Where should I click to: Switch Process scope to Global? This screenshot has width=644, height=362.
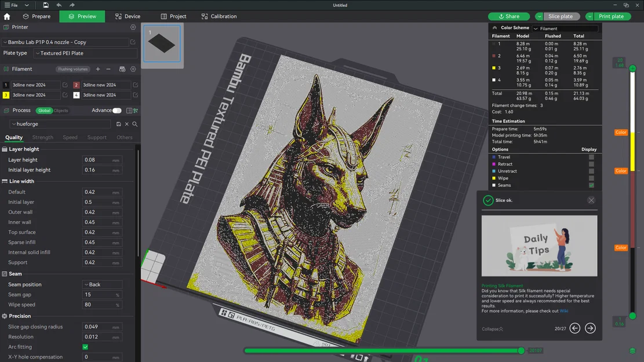pos(45,111)
